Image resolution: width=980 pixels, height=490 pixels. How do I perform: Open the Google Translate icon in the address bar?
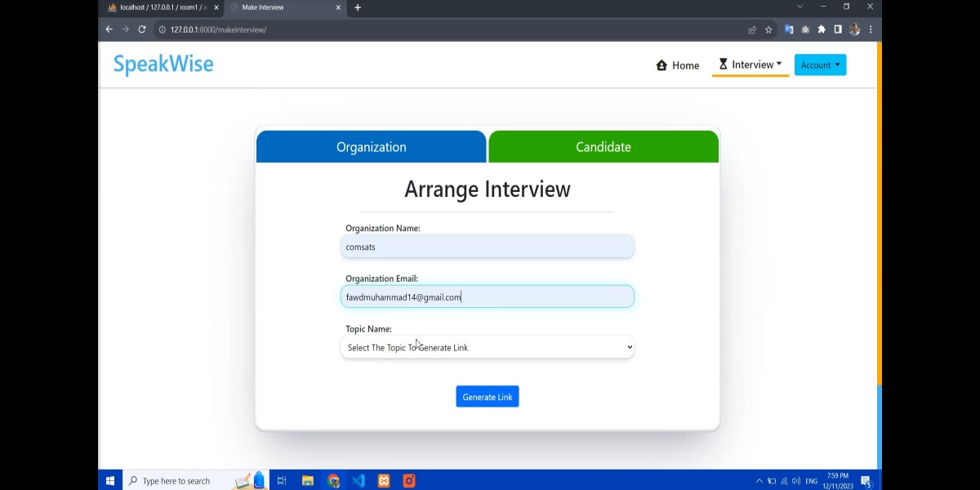pos(788,29)
